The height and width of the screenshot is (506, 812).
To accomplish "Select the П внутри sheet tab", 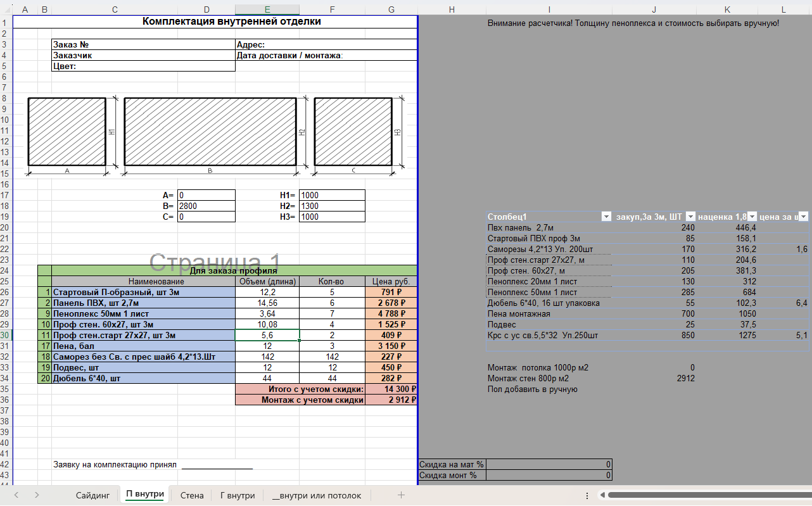I will click(145, 495).
